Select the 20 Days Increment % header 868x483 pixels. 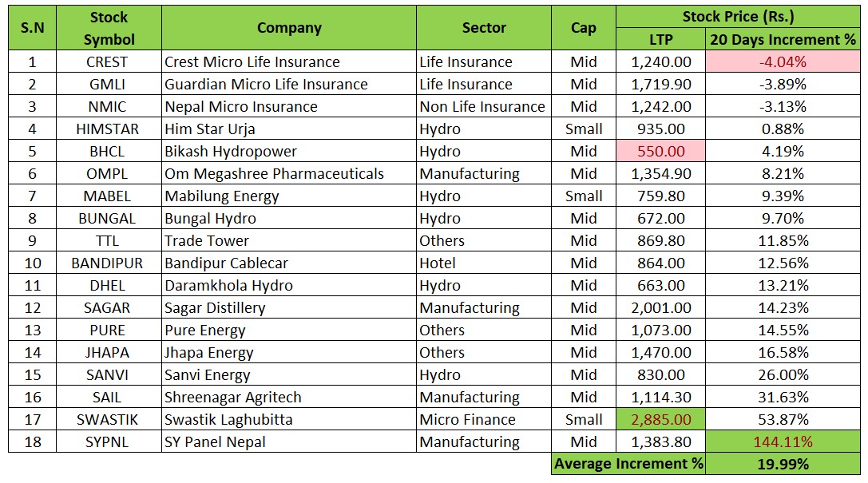[783, 39]
